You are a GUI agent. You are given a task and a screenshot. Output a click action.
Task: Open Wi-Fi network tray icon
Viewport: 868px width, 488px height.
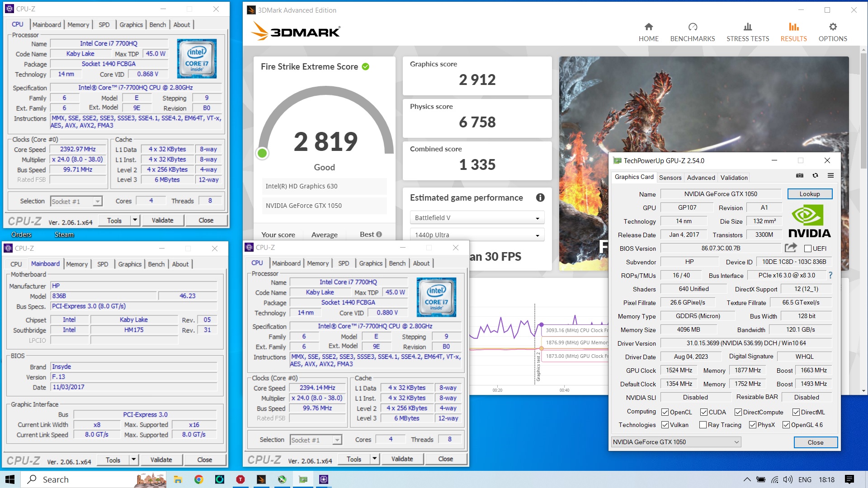point(775,479)
